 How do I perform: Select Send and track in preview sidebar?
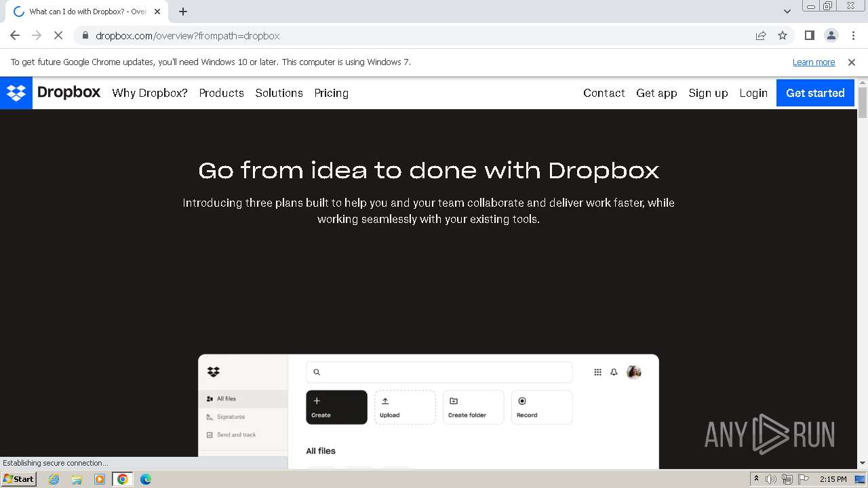[243, 434]
